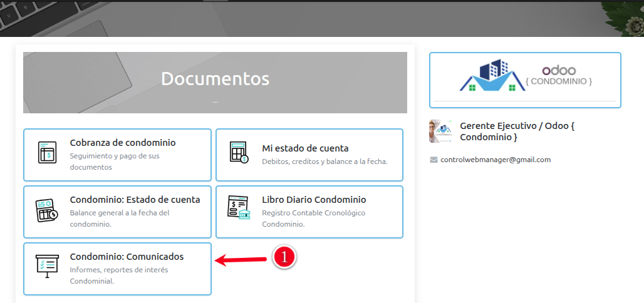
Task: Click the Documentos banner heading
Action: tap(215, 79)
